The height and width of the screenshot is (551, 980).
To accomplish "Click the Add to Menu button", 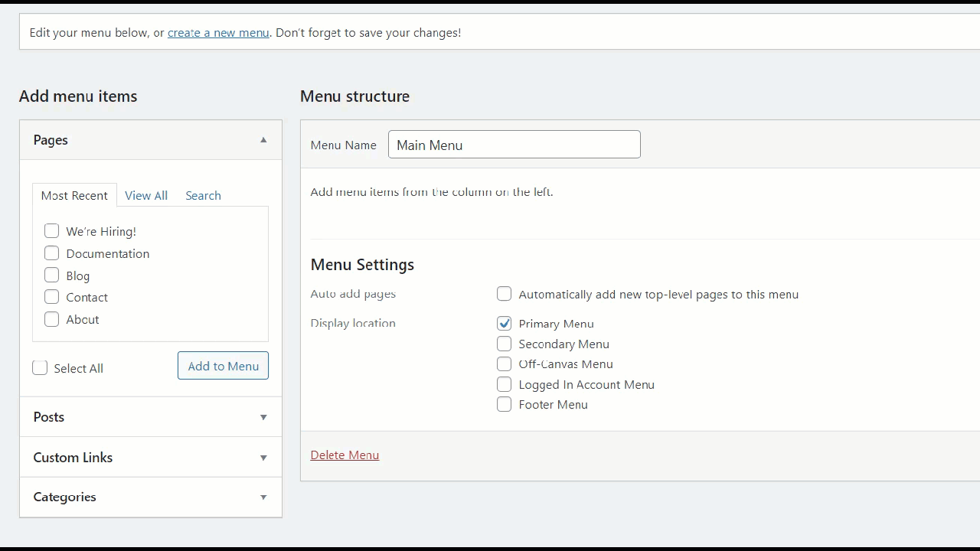I will click(x=223, y=366).
